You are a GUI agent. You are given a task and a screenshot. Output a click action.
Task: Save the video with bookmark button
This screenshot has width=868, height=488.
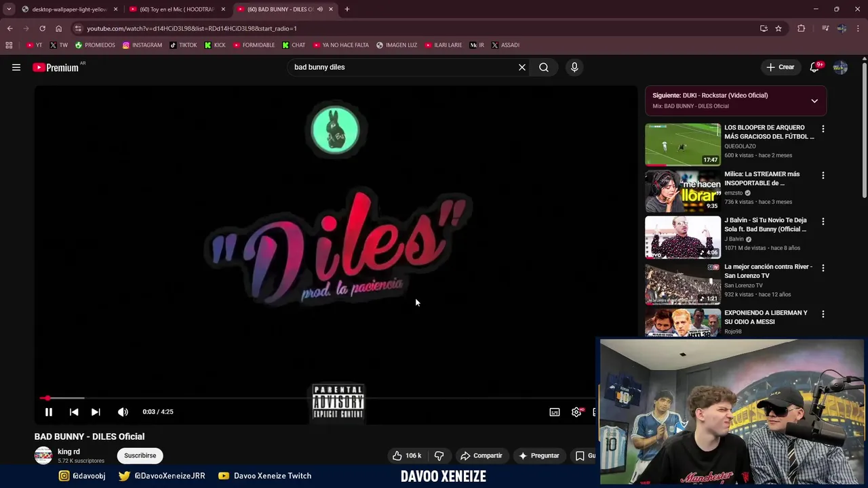point(585,455)
